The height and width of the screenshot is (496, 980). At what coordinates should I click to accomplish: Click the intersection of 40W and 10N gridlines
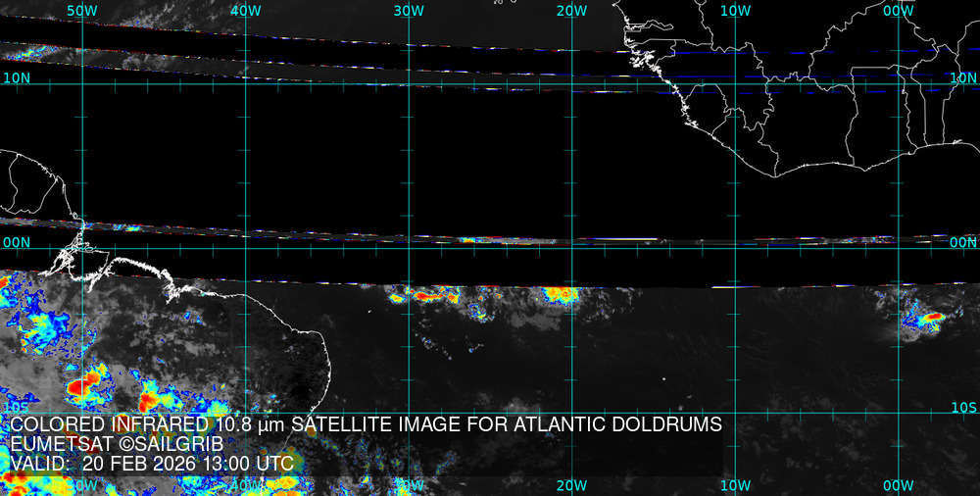point(245,83)
